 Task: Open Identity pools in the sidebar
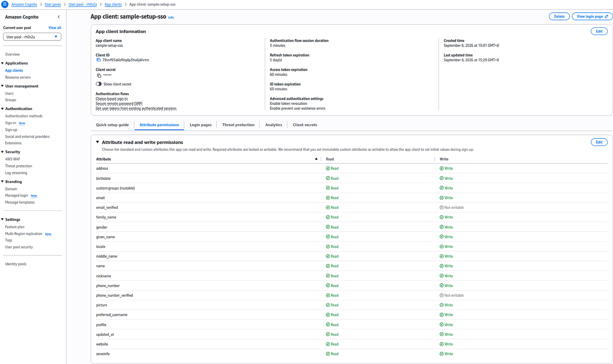pyautogui.click(x=16, y=264)
